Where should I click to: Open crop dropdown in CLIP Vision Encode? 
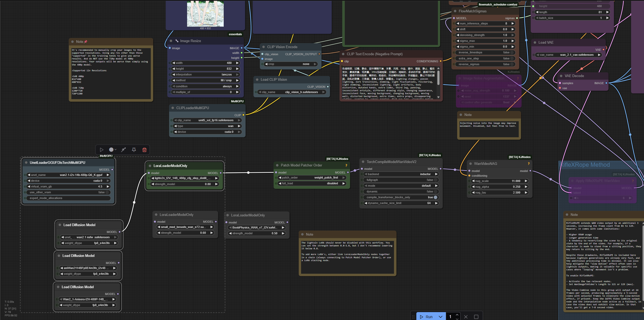pyautogui.click(x=291, y=64)
